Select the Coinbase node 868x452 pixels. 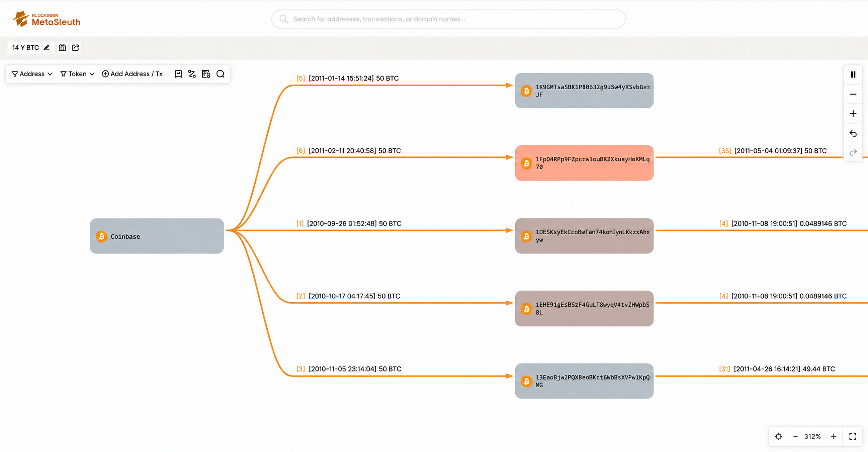coord(157,236)
